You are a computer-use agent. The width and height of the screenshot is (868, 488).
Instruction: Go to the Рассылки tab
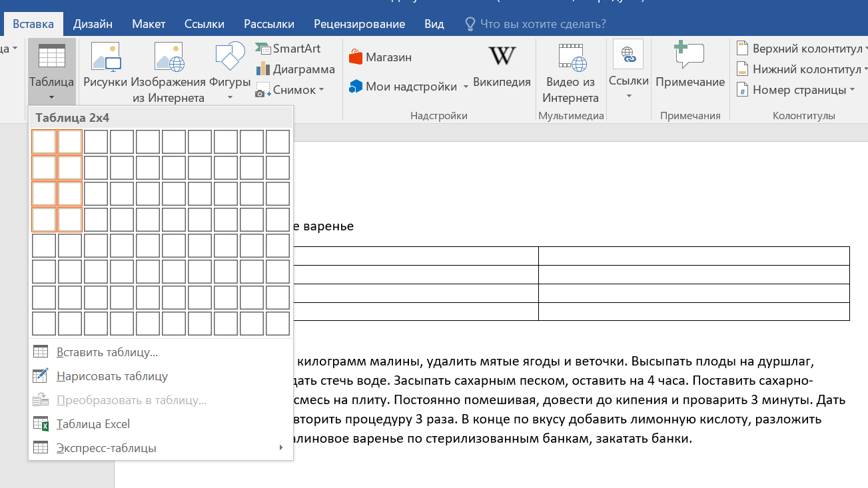click(269, 24)
